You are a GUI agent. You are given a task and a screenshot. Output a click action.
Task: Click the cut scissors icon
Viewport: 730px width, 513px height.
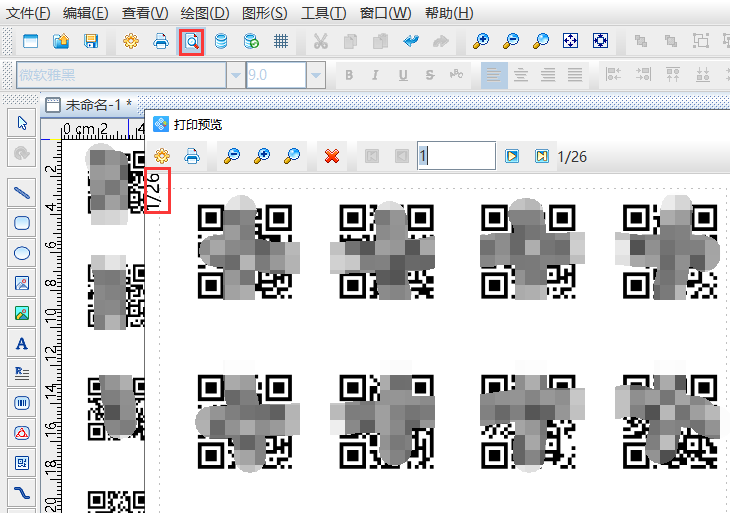(x=320, y=41)
